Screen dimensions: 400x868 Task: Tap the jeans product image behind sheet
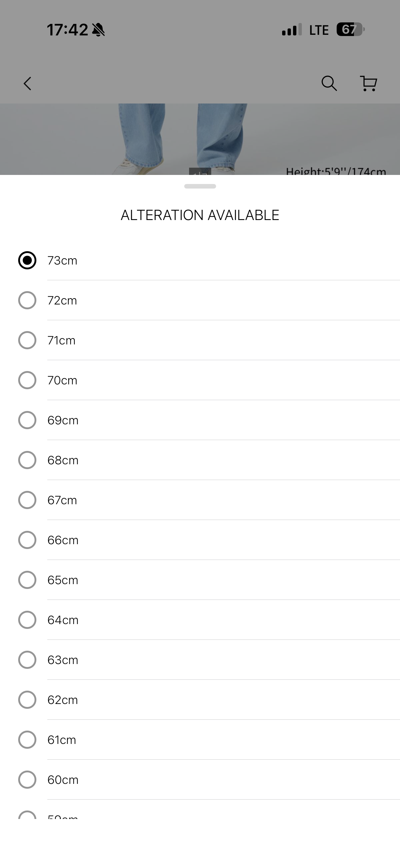click(x=182, y=138)
